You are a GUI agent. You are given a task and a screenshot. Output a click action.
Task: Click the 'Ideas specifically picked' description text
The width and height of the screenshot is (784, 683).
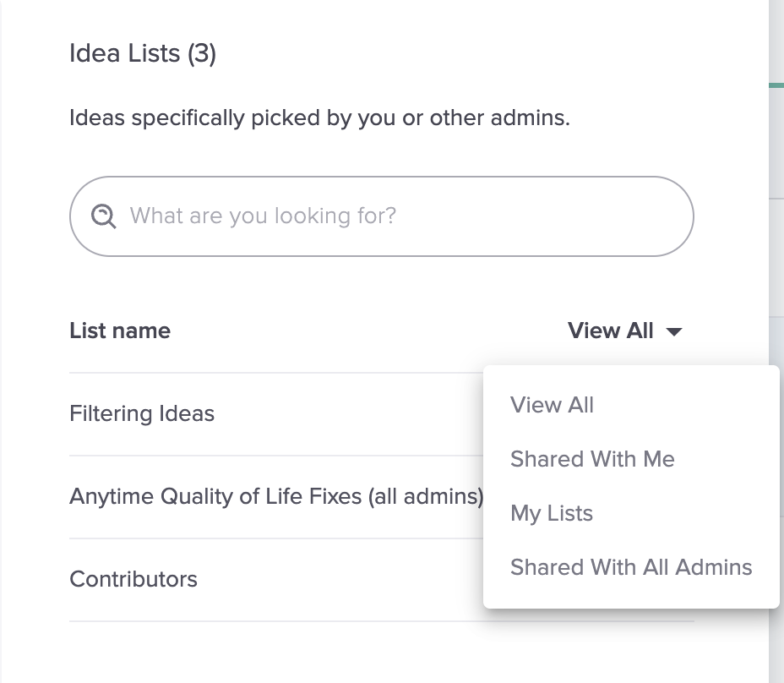pos(319,118)
